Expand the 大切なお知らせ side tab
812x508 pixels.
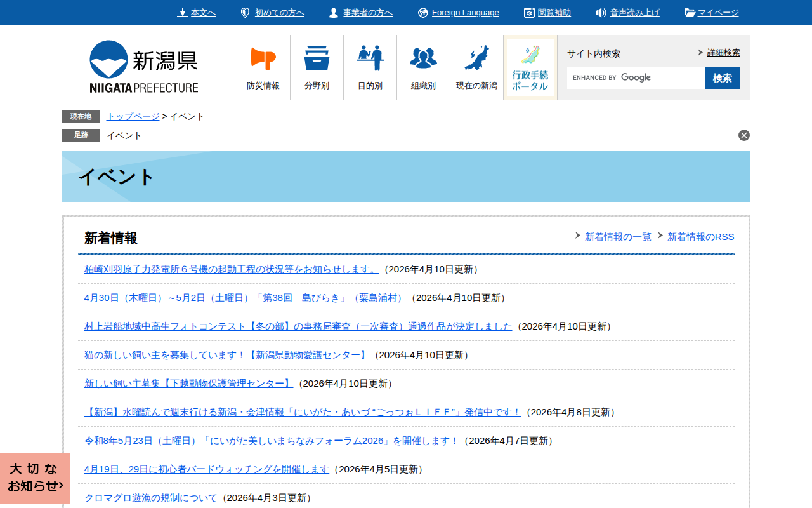click(35, 478)
